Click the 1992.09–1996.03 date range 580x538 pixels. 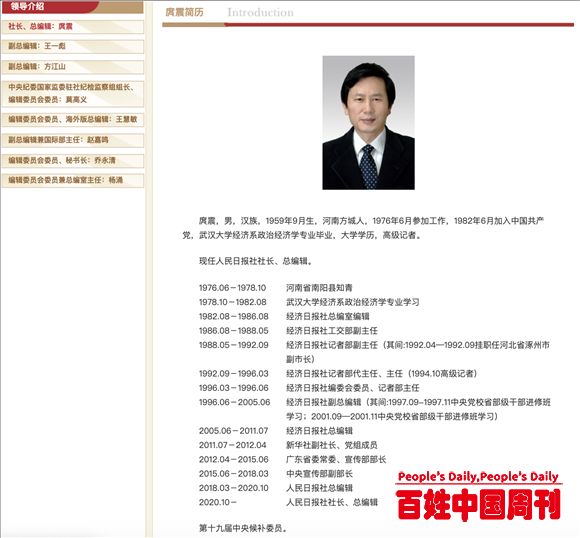pos(234,374)
